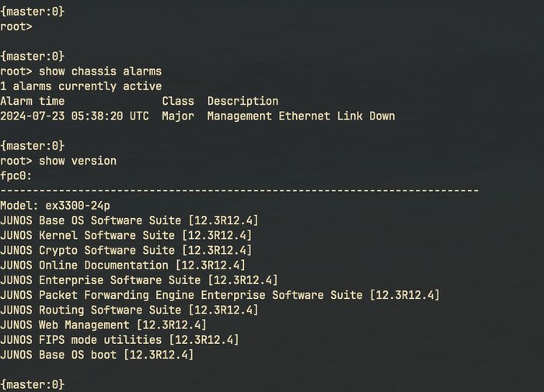
Task: Click the 'JUNOS Kernel Software Suite' line
Action: 126,235
